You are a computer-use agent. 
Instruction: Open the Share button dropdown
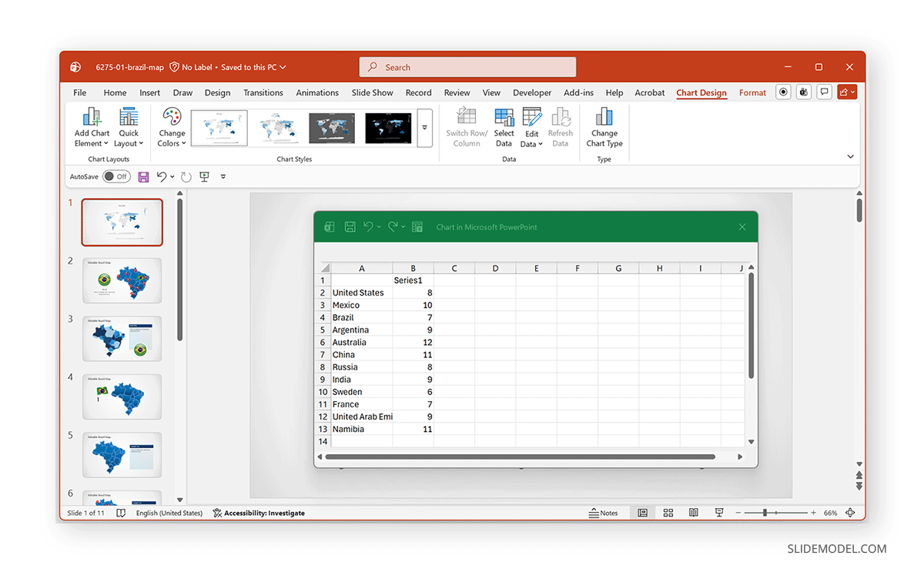coord(847,92)
